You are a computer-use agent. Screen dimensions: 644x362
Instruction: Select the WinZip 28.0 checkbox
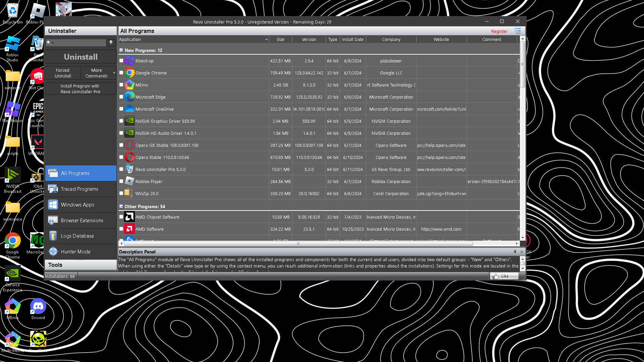(121, 193)
